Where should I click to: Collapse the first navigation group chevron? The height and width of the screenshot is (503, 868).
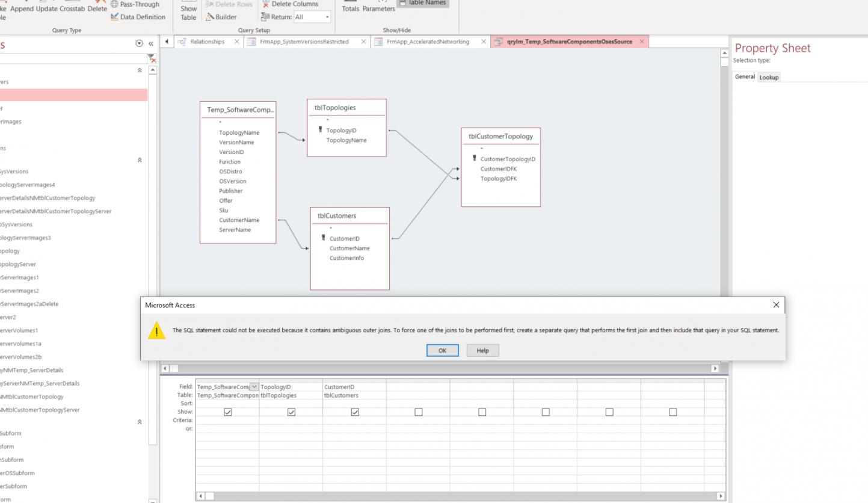pos(140,70)
